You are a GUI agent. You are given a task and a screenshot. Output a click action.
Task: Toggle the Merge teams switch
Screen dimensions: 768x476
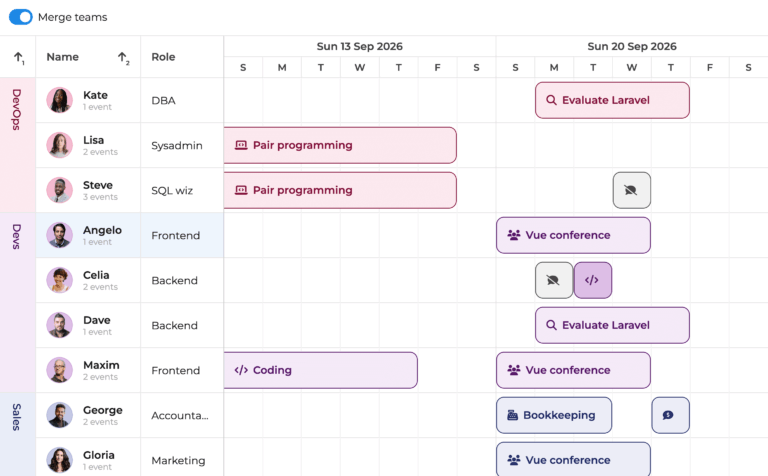coord(21,17)
